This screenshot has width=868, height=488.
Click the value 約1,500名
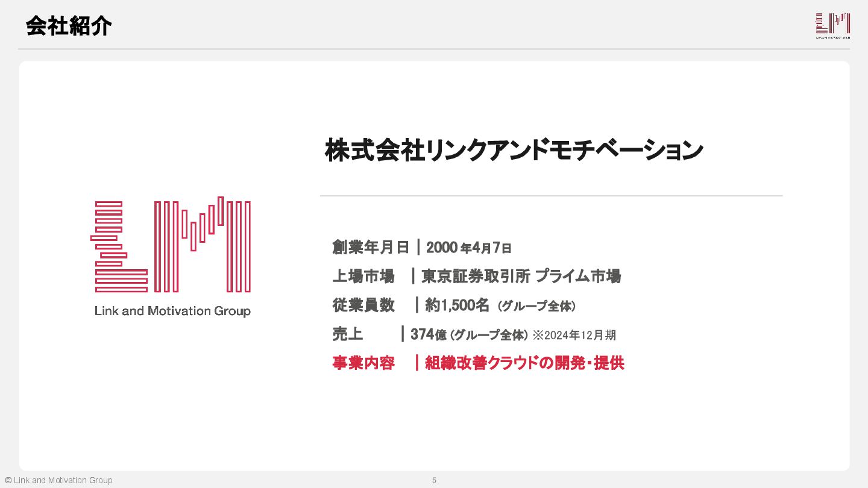point(457,305)
